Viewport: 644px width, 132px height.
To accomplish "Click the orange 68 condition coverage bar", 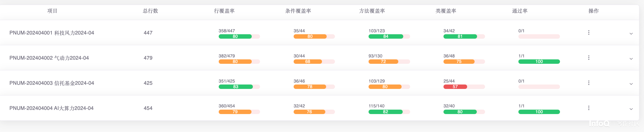I will coord(308,62).
